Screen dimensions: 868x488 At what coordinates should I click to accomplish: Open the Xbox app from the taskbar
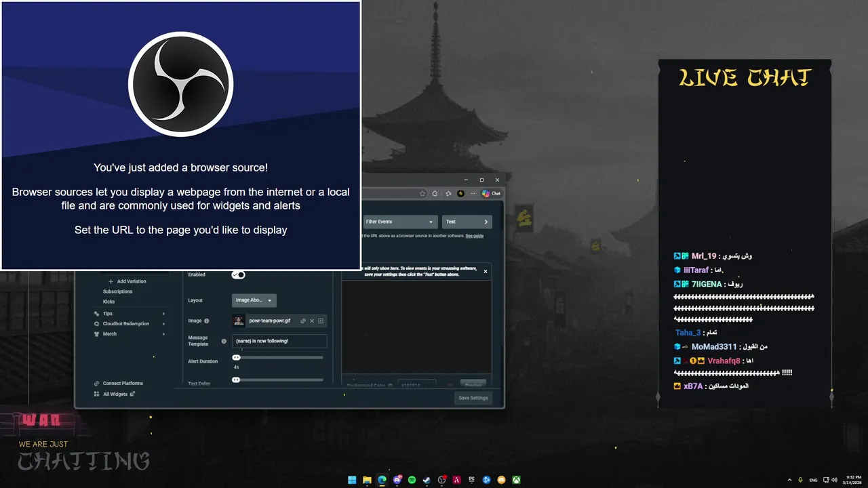516,480
